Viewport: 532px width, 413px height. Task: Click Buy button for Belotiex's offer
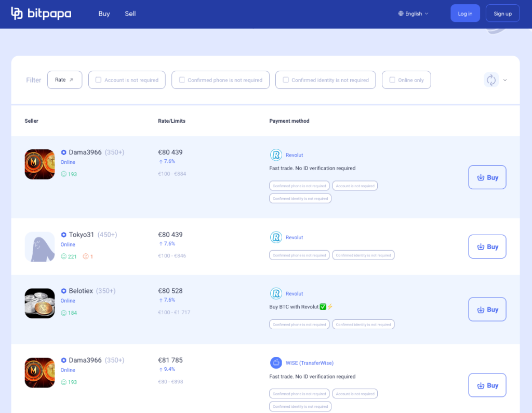[x=487, y=309]
